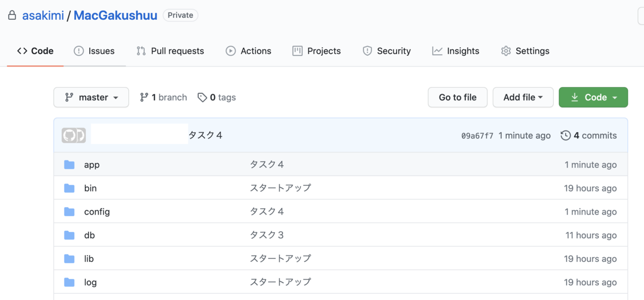Open スタートアップ commit in bin row
The height and width of the screenshot is (300, 644).
point(280,188)
